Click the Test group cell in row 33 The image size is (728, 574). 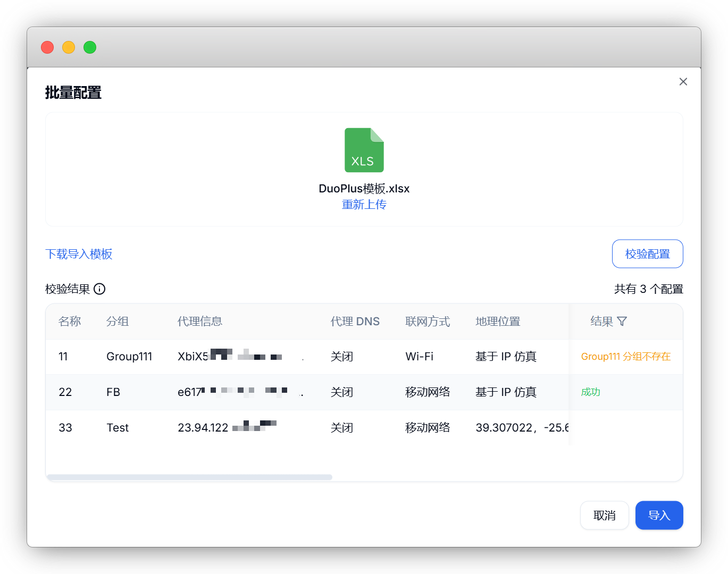point(118,428)
